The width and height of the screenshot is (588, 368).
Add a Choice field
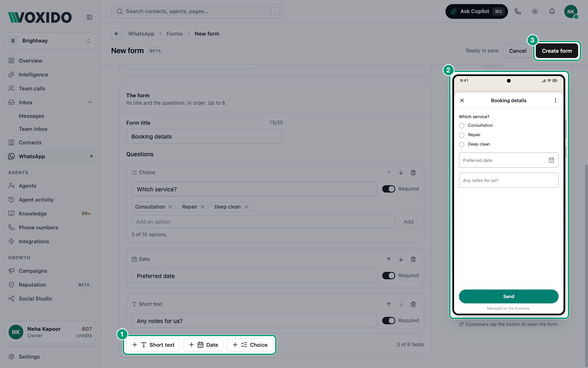click(x=250, y=345)
